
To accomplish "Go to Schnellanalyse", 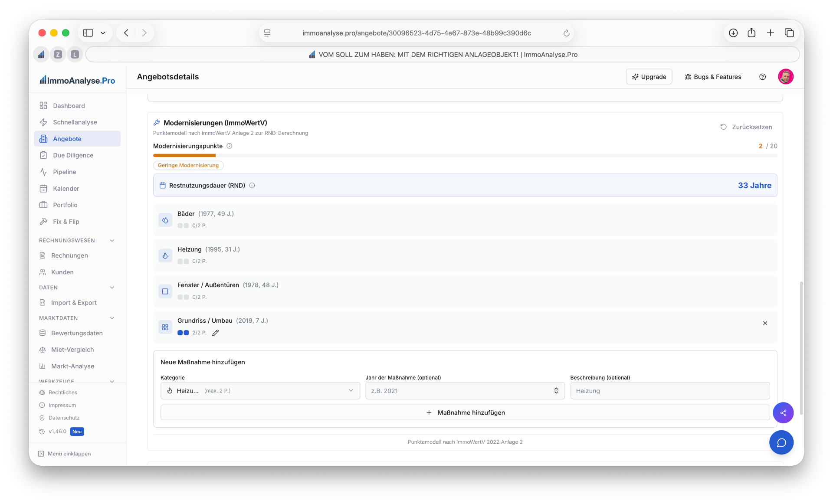I will [77, 122].
